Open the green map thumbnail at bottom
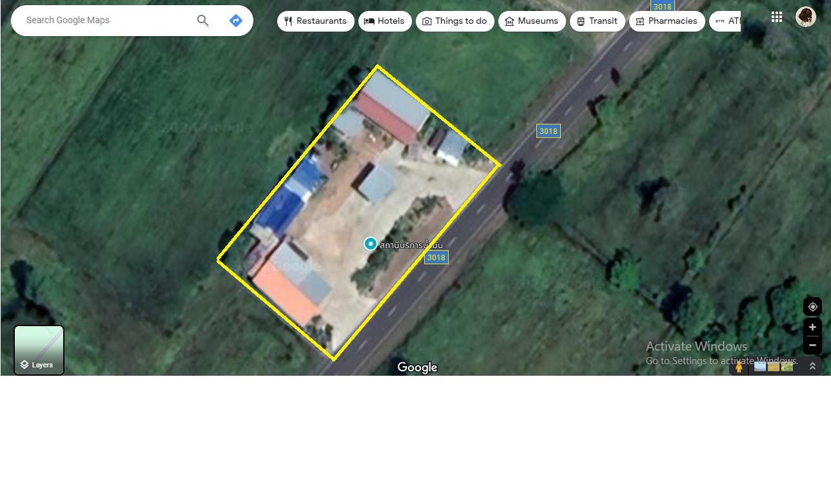The width and height of the screenshot is (831, 504). (787, 366)
